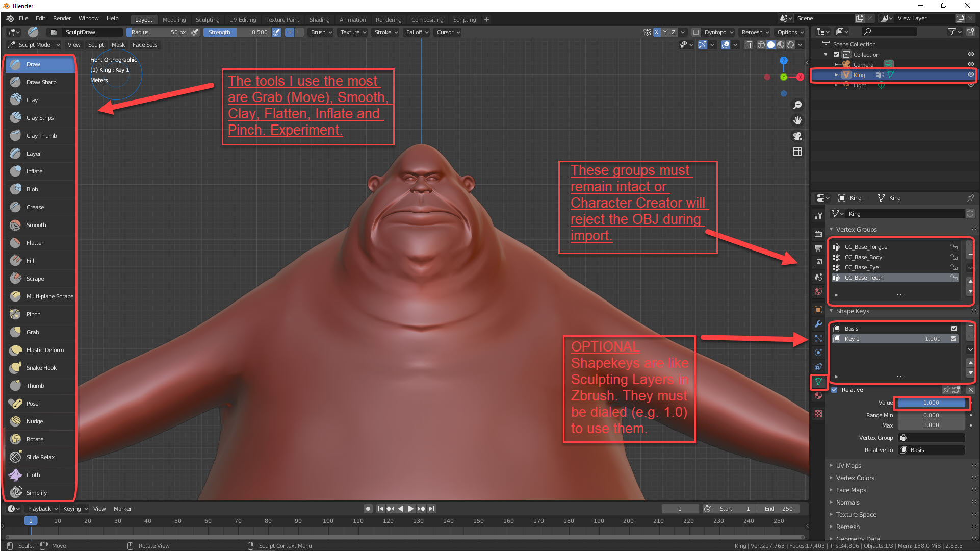Add a new vertex group

point(970,244)
